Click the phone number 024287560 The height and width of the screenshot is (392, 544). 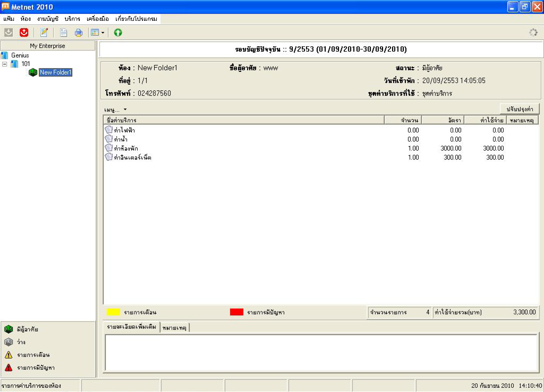pos(154,93)
